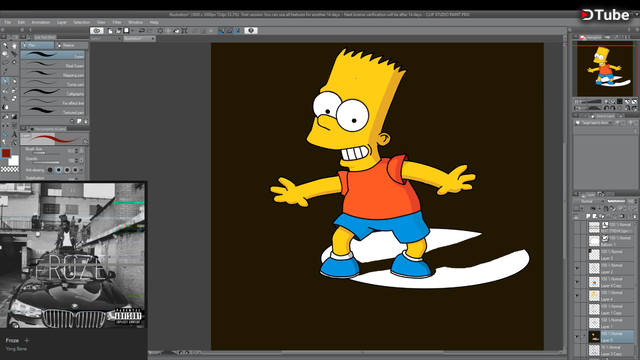This screenshot has height=360, width=640.
Task: Select the Fill bucket tool
Action: coord(5,116)
